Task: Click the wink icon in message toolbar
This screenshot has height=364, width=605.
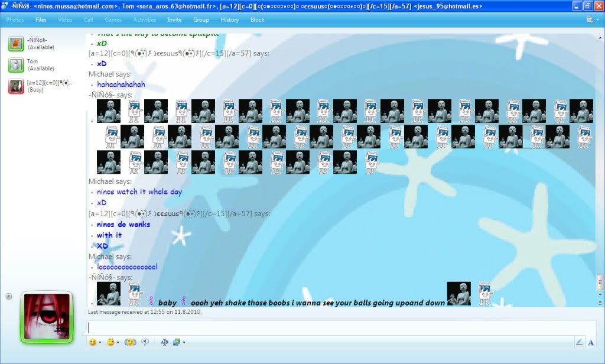Action: pyautogui.click(x=110, y=342)
